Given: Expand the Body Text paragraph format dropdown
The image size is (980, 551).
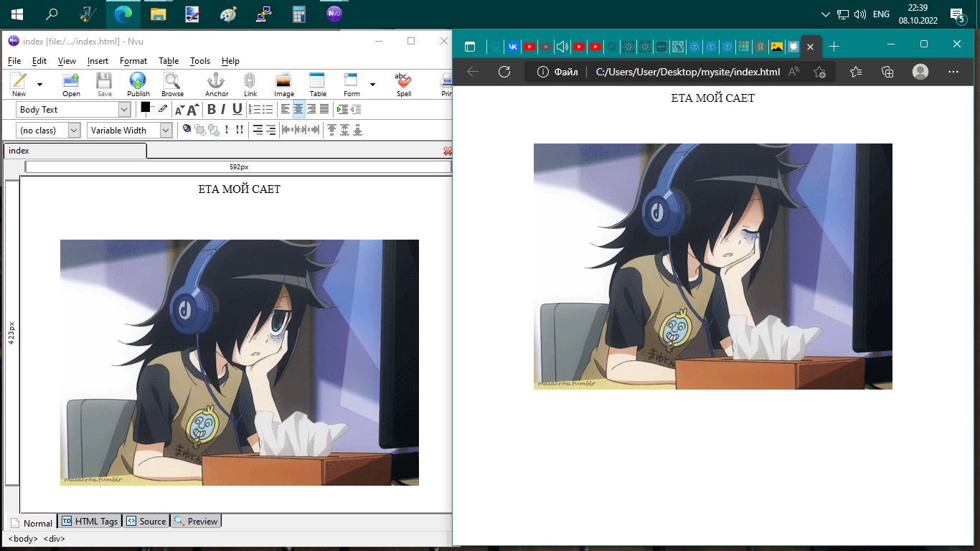Looking at the screenshot, I should point(124,110).
